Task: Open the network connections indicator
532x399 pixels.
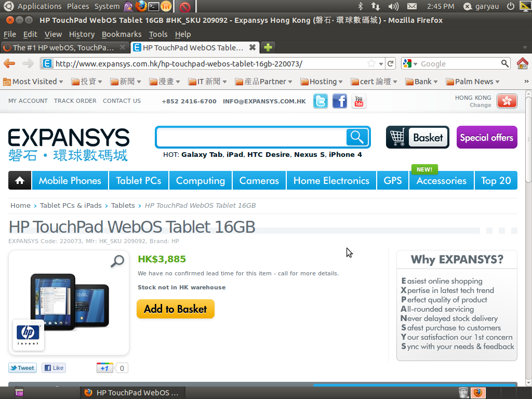Action: click(376, 6)
